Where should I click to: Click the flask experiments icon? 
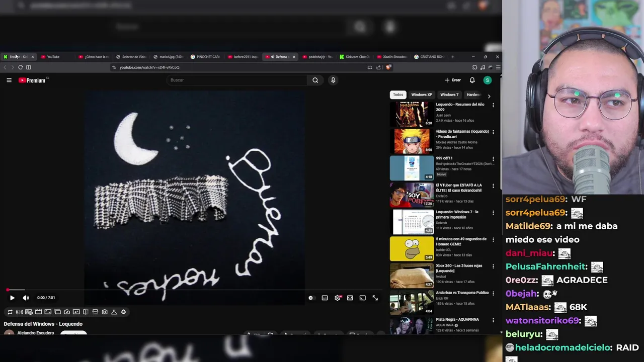[x=114, y=312]
